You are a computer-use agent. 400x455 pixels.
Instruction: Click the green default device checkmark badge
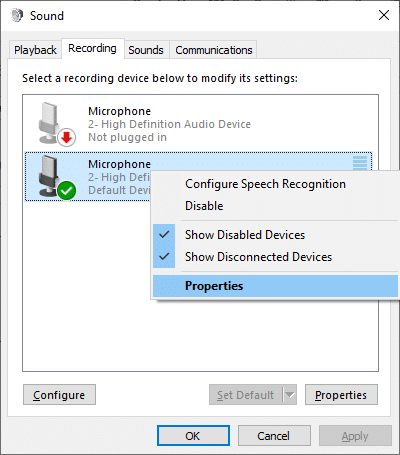[x=67, y=190]
